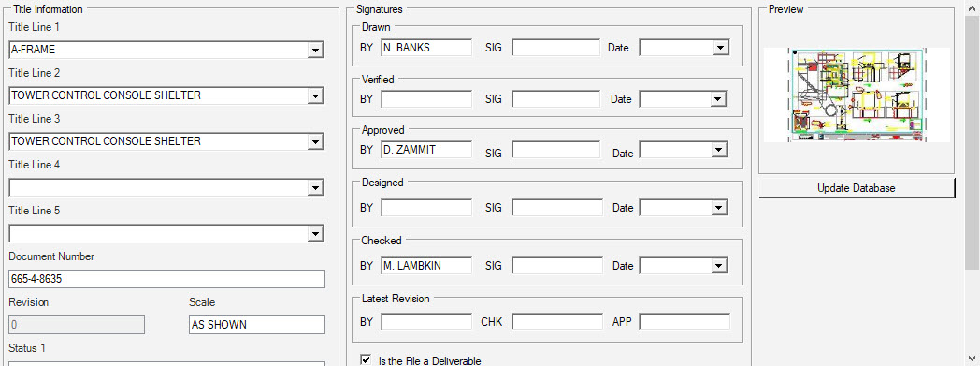Select the Approved SIG input field
The width and height of the screenshot is (980, 366).
pyautogui.click(x=556, y=150)
